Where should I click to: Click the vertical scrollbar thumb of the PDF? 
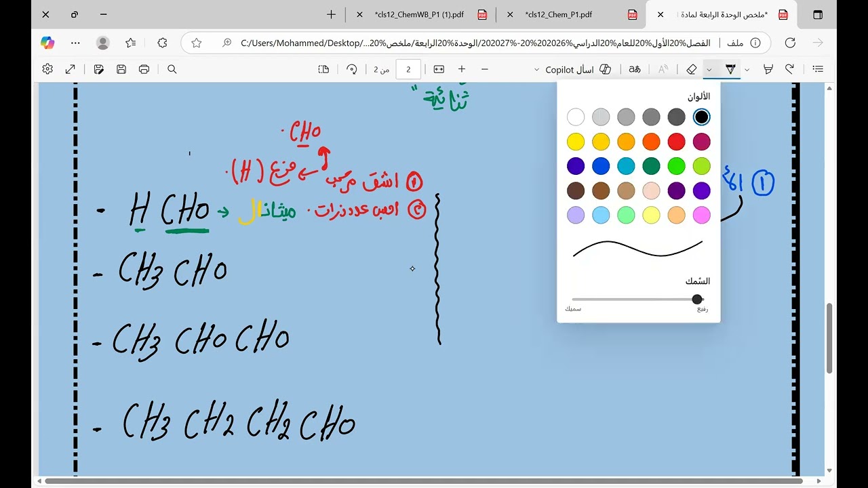(829, 338)
